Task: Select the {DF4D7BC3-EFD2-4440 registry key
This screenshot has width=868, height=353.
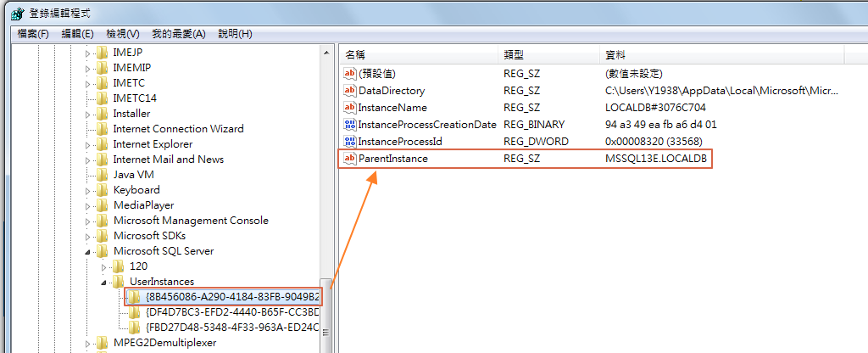Action: [x=231, y=312]
